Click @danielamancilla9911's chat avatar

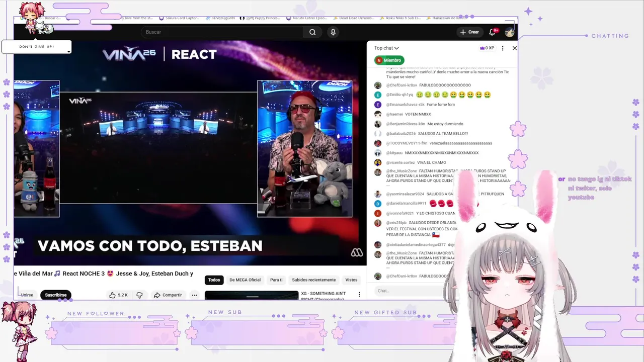[378, 204]
